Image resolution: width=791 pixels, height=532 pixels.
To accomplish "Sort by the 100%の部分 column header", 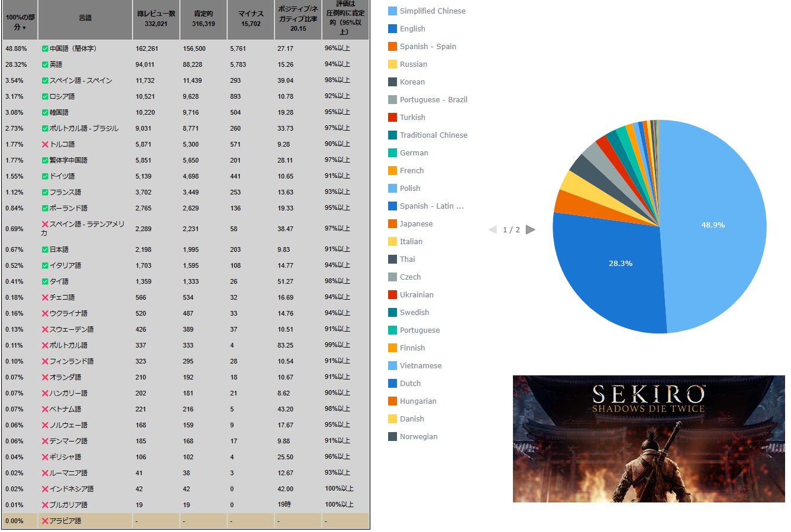I will pyautogui.click(x=20, y=22).
